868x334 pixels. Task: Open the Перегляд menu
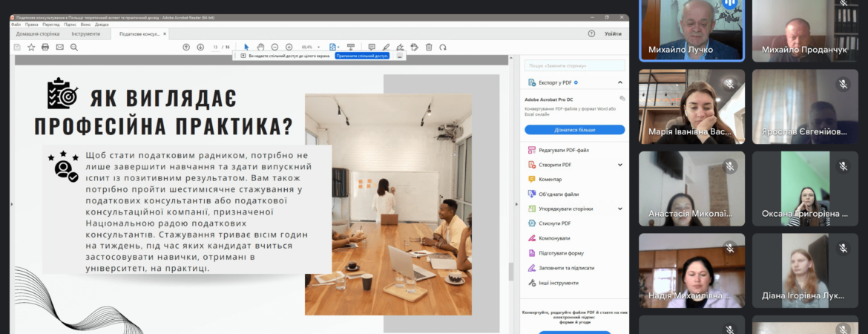(x=51, y=24)
